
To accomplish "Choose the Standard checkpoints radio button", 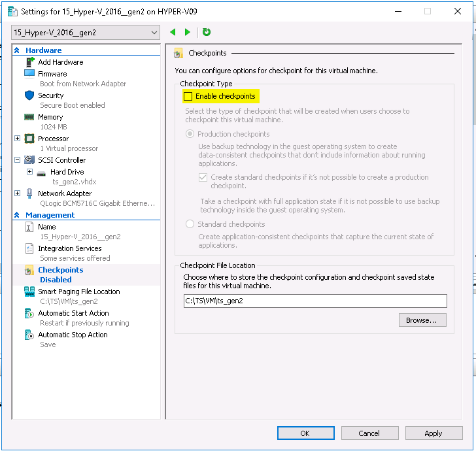I will tap(190, 224).
